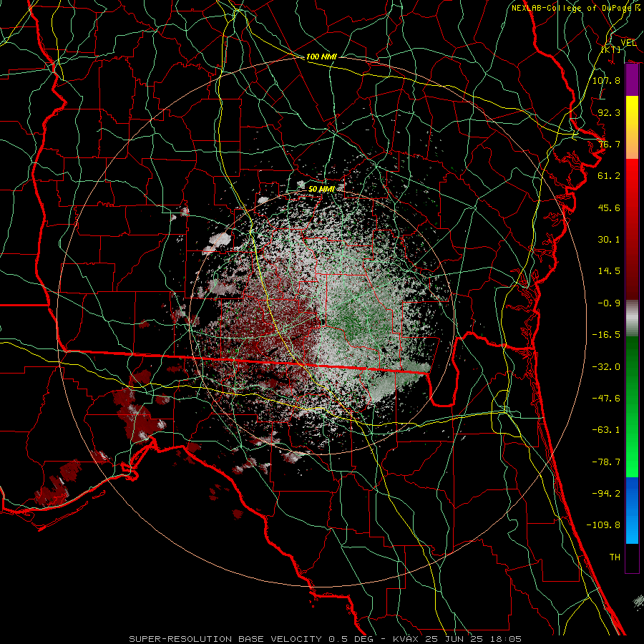Click the 92.3 velocity scale value
This screenshot has height=644, width=644.
click(609, 112)
